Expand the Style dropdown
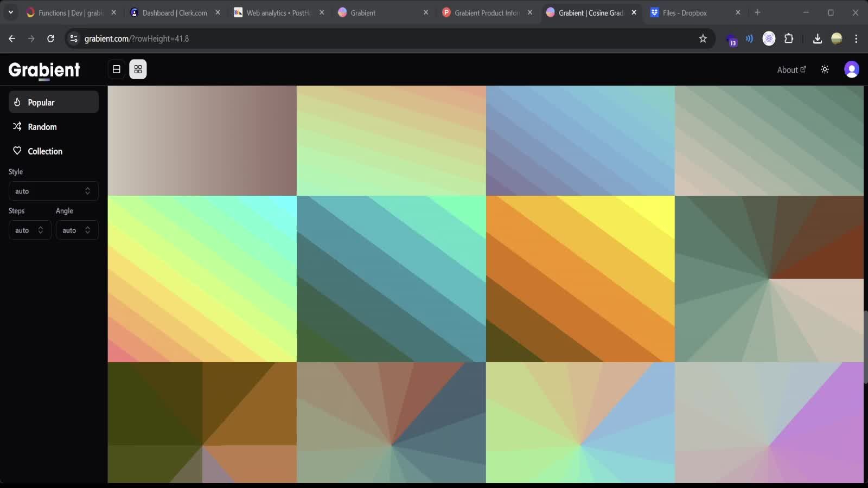 [x=53, y=191]
